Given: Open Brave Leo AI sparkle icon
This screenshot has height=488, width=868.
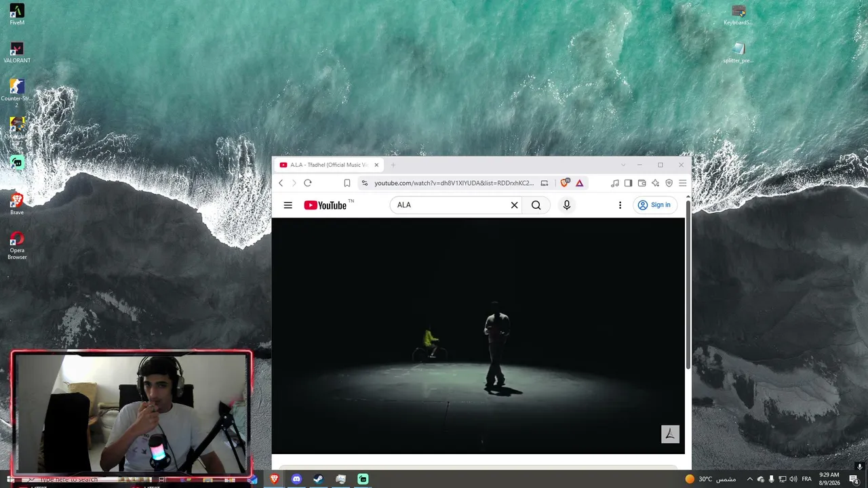Looking at the screenshot, I should (656, 183).
